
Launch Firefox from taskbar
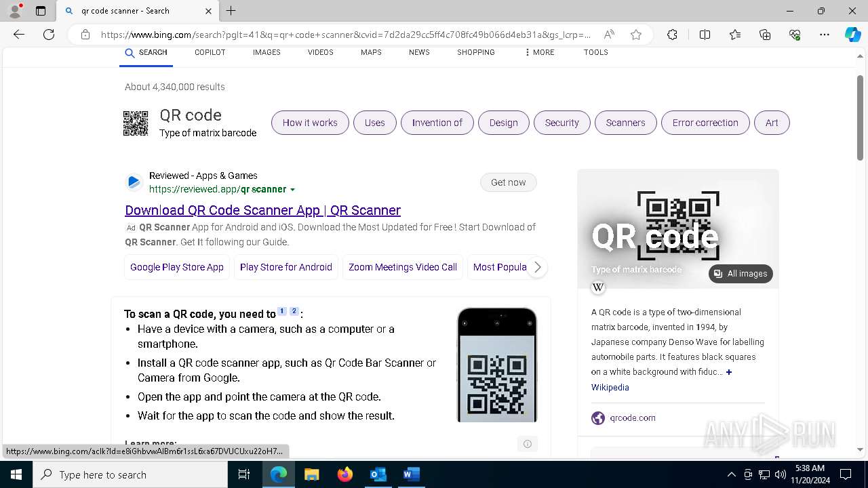point(345,474)
